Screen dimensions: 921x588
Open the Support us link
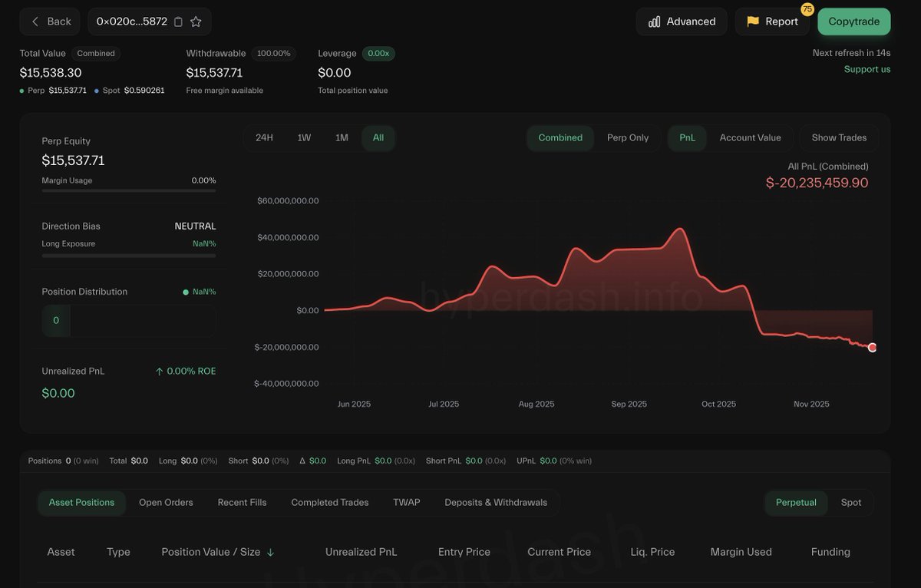click(867, 69)
